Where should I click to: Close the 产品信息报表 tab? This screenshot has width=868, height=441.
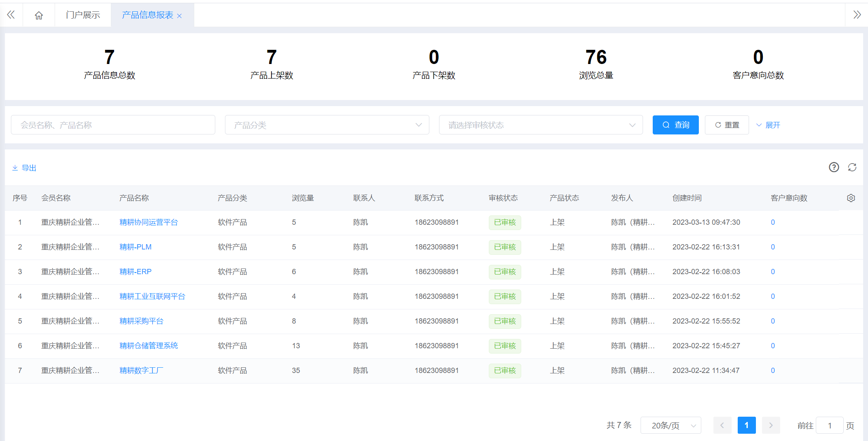pyautogui.click(x=179, y=16)
